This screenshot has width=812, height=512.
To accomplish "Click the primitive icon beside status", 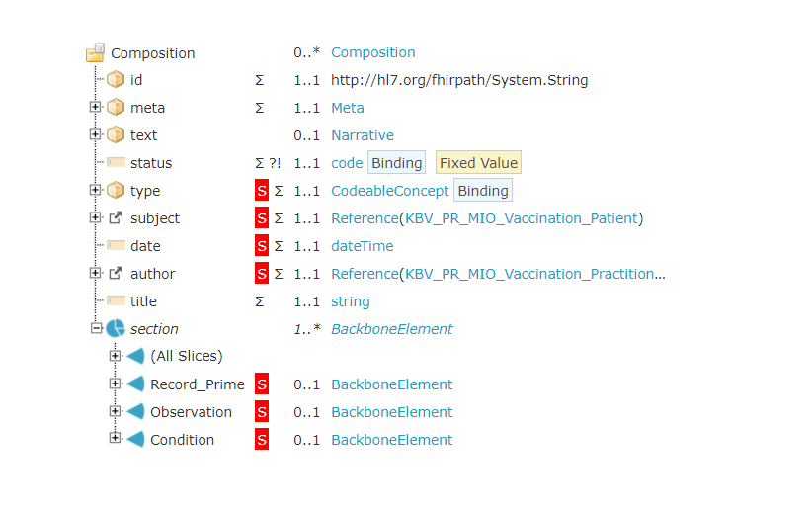I will (x=116, y=163).
